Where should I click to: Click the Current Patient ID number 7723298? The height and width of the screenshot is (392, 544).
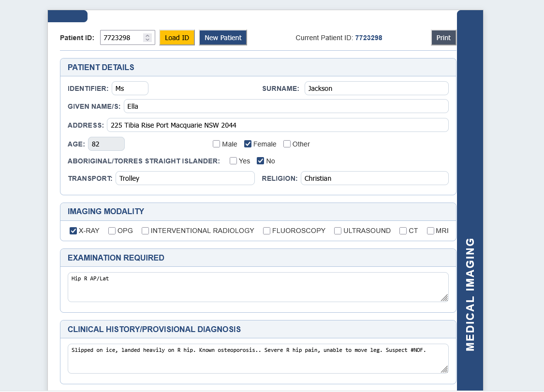368,38
